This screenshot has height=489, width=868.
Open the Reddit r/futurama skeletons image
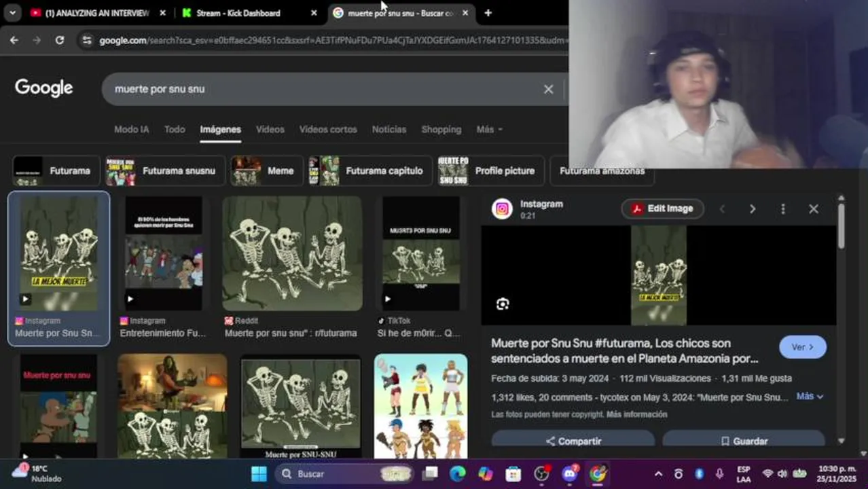[x=292, y=253]
